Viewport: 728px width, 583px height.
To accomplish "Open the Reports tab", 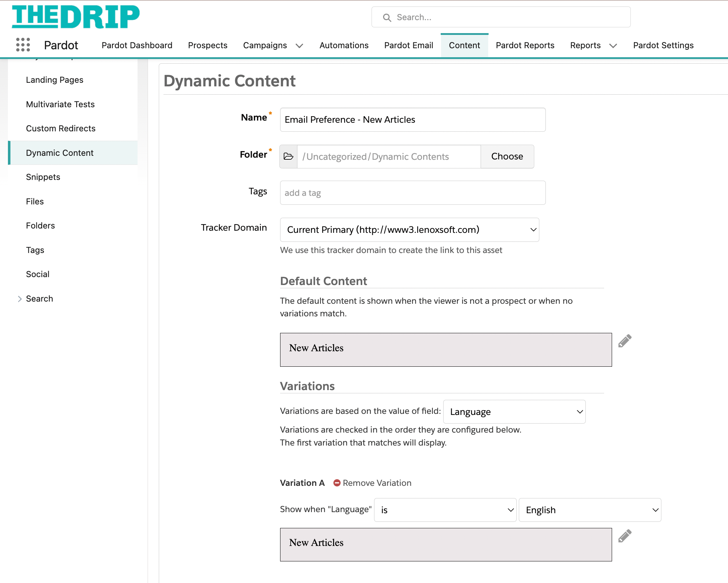I will click(x=585, y=45).
